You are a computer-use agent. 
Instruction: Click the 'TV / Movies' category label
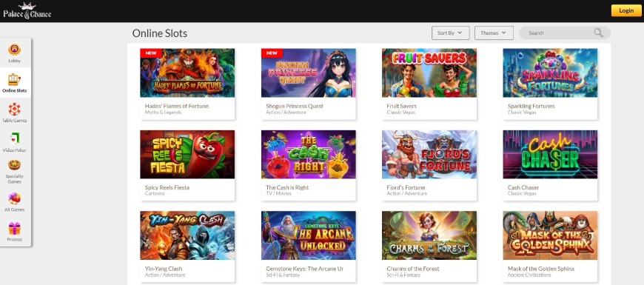point(278,194)
